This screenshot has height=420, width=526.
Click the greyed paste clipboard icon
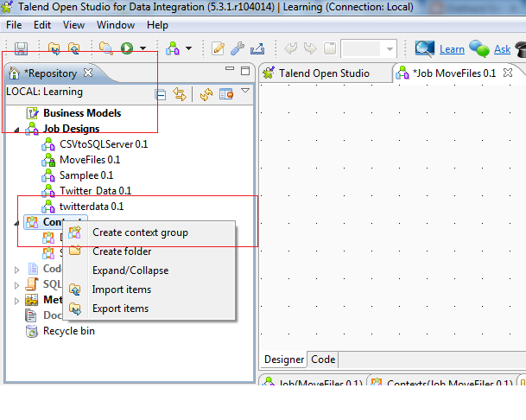point(330,48)
